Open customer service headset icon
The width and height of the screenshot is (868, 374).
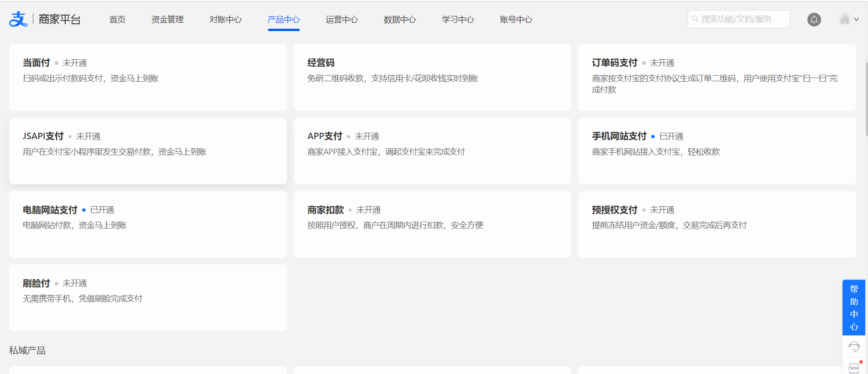click(854, 347)
